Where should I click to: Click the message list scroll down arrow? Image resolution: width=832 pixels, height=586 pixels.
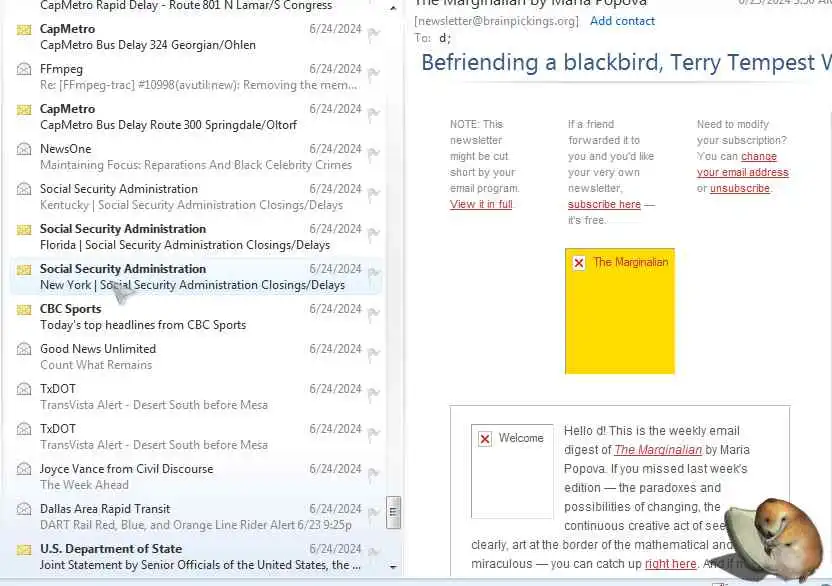(393, 567)
